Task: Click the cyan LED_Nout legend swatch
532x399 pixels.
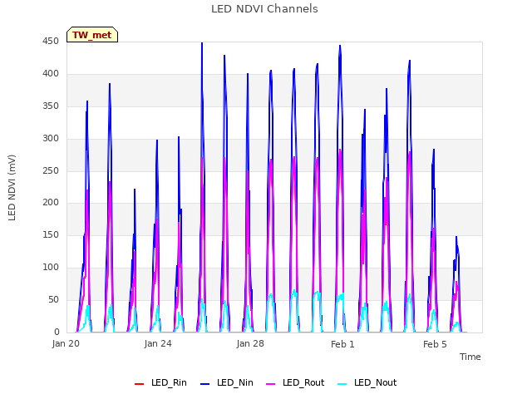Action: tap(342, 384)
